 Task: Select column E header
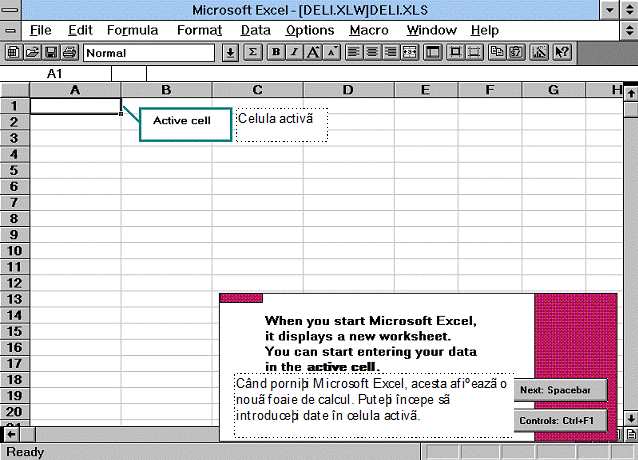pos(426,89)
